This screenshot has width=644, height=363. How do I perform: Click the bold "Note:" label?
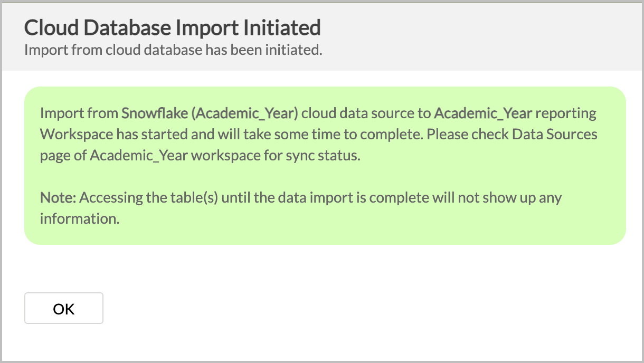point(59,198)
